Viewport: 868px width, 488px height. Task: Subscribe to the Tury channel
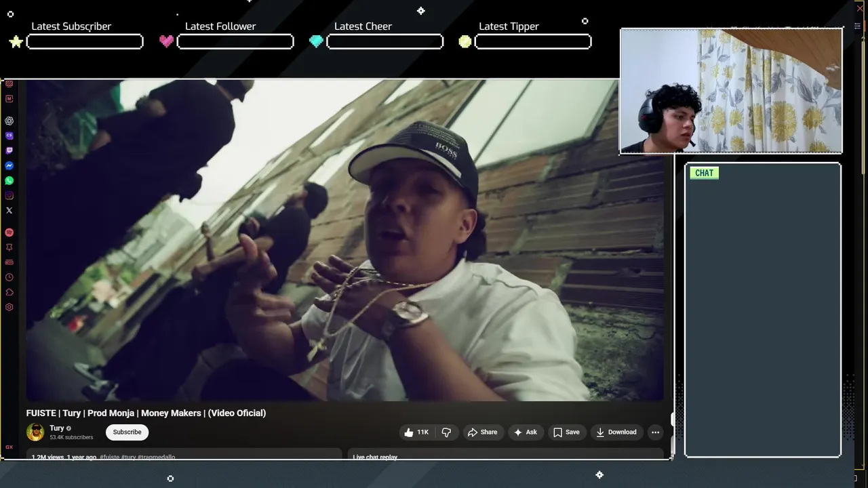point(127,432)
